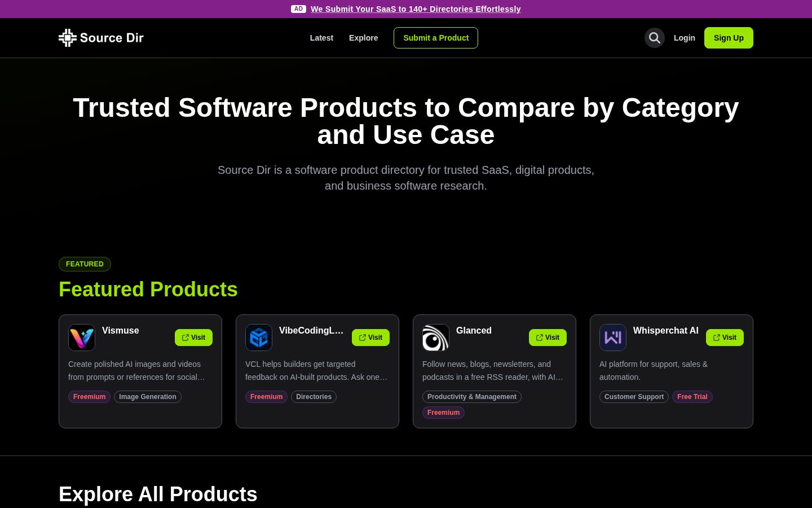Click the Whisperchat AI description text
812x508 pixels.
coord(654,371)
